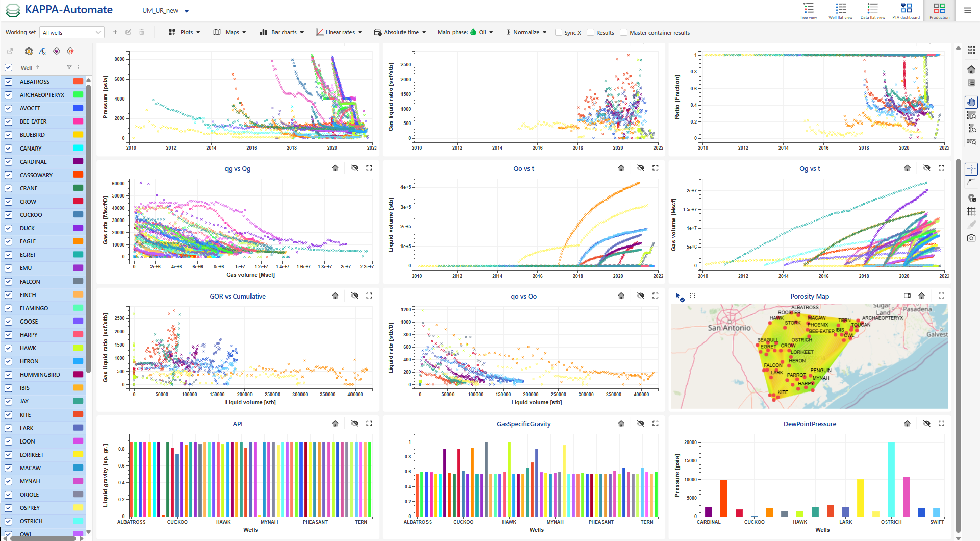
Task: Toggle the Sync X checkbox
Action: pos(558,32)
